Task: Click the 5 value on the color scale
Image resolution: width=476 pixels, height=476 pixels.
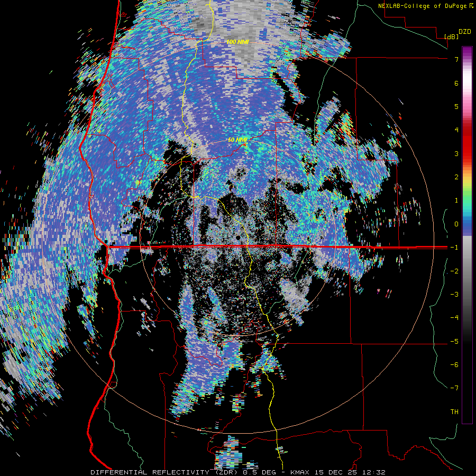Action: point(456,106)
